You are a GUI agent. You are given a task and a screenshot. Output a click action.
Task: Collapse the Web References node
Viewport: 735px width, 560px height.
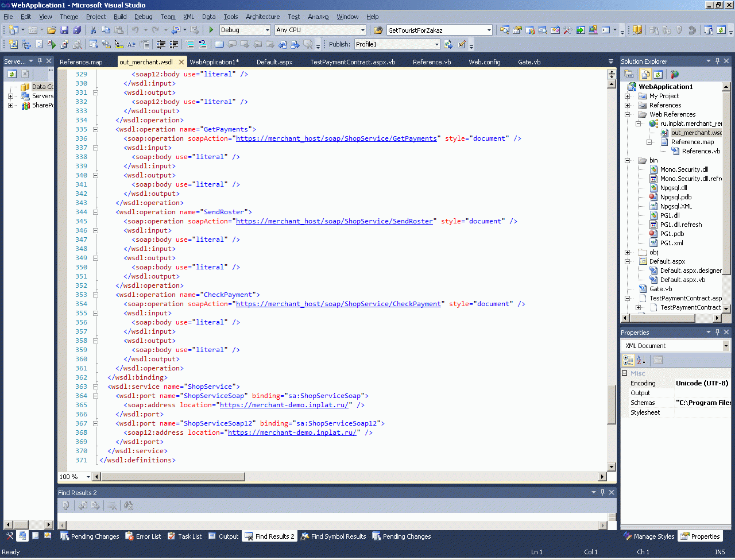point(628,114)
